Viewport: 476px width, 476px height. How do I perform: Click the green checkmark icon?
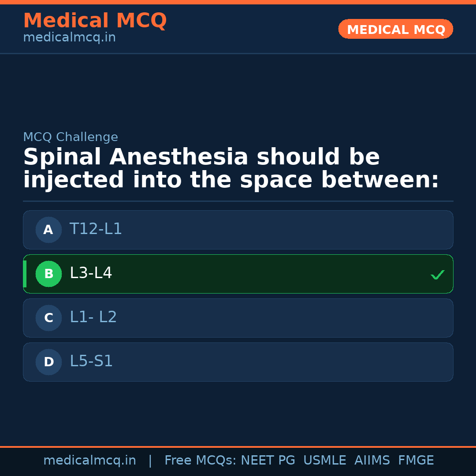pyautogui.click(x=437, y=275)
